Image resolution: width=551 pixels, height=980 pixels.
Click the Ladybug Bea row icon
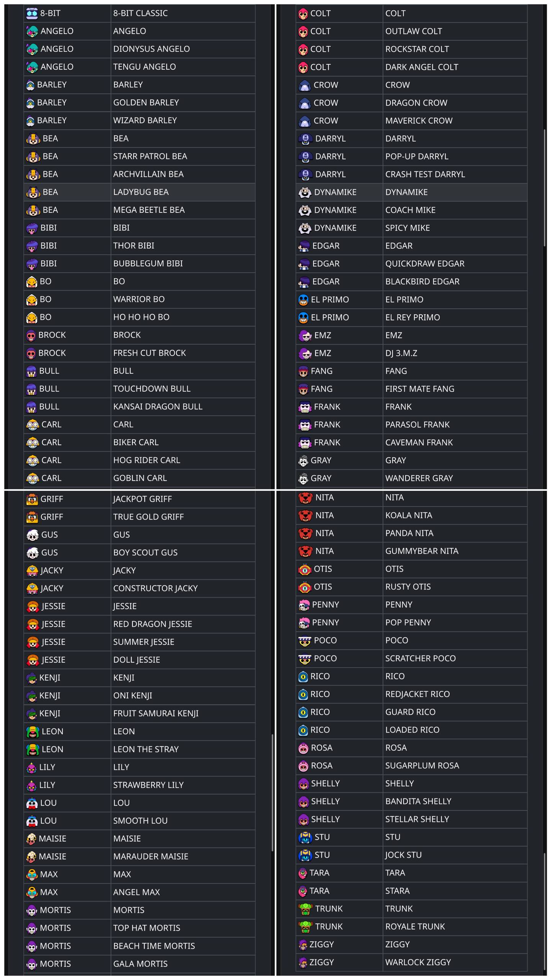pos(33,192)
